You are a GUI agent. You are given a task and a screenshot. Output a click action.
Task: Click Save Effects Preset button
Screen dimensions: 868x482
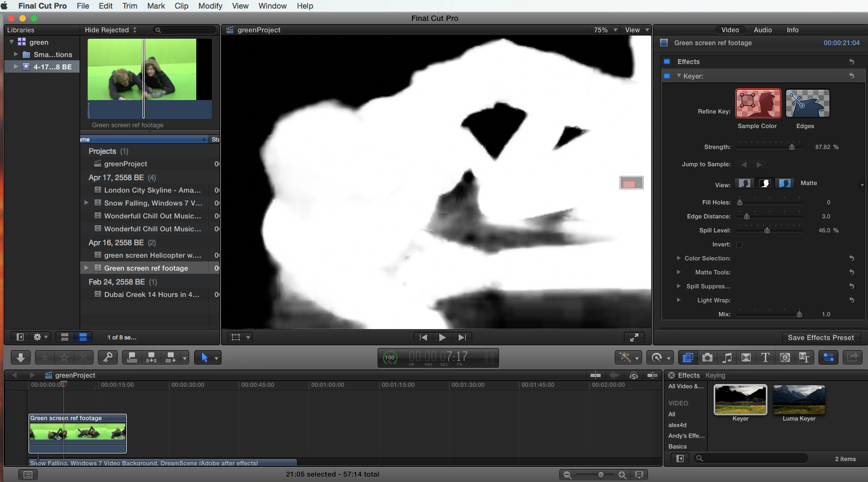click(821, 338)
